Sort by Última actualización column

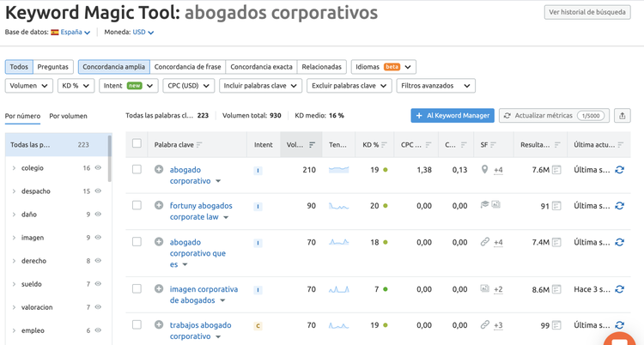(621, 144)
